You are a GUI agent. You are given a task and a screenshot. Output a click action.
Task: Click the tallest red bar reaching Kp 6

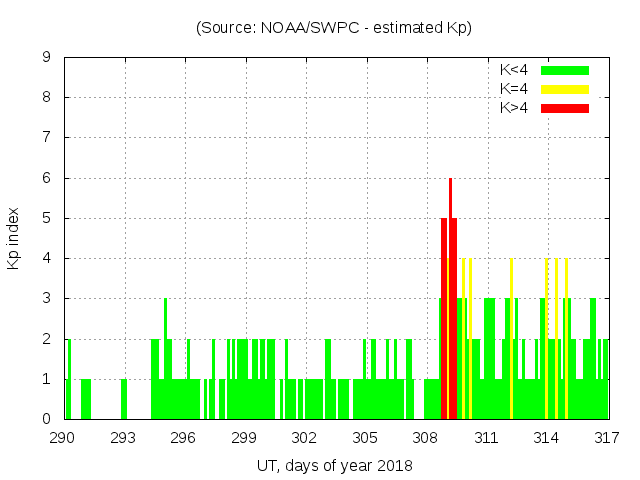[x=450, y=300]
